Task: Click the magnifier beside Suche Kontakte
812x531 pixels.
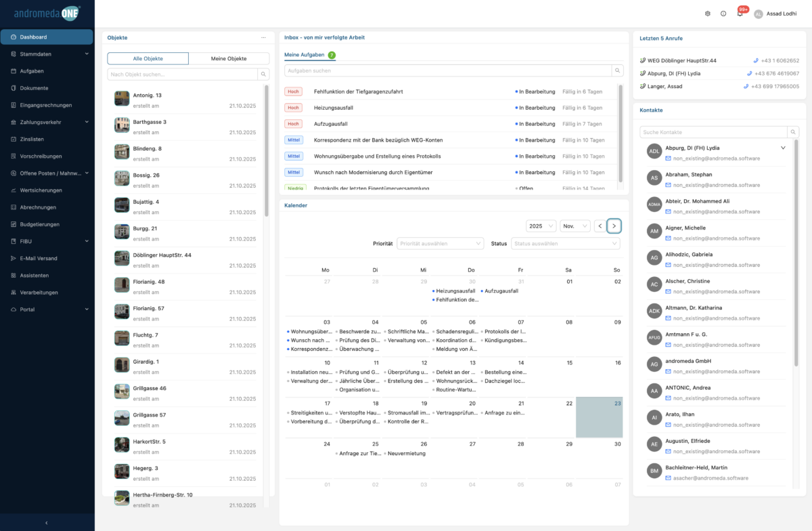Action: click(x=793, y=132)
